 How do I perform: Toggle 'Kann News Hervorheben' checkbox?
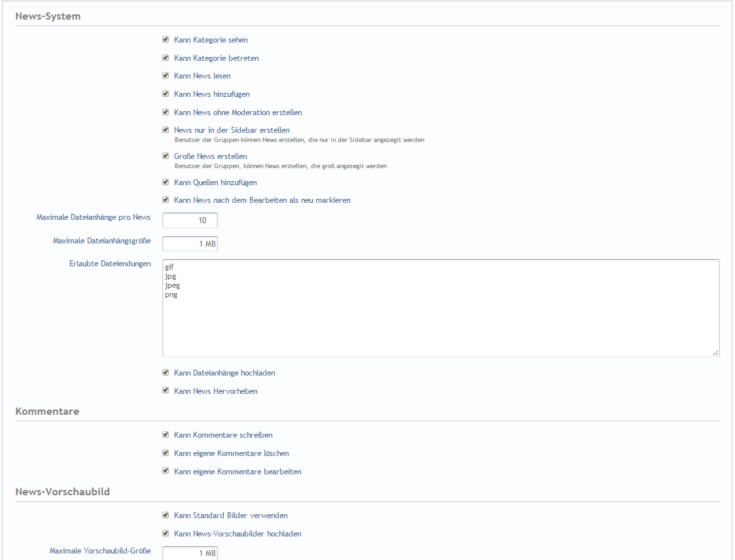click(166, 391)
